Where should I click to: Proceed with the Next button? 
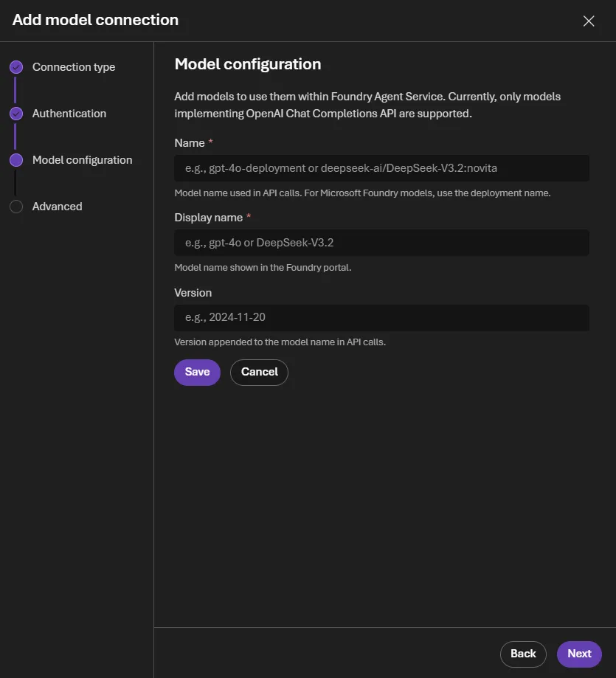[579, 654]
